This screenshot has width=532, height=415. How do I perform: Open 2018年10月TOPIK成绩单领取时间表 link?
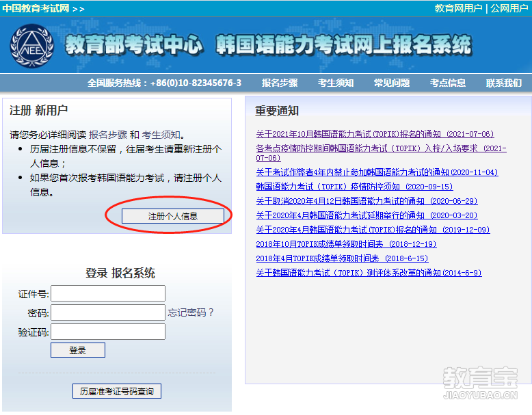[x=346, y=244]
